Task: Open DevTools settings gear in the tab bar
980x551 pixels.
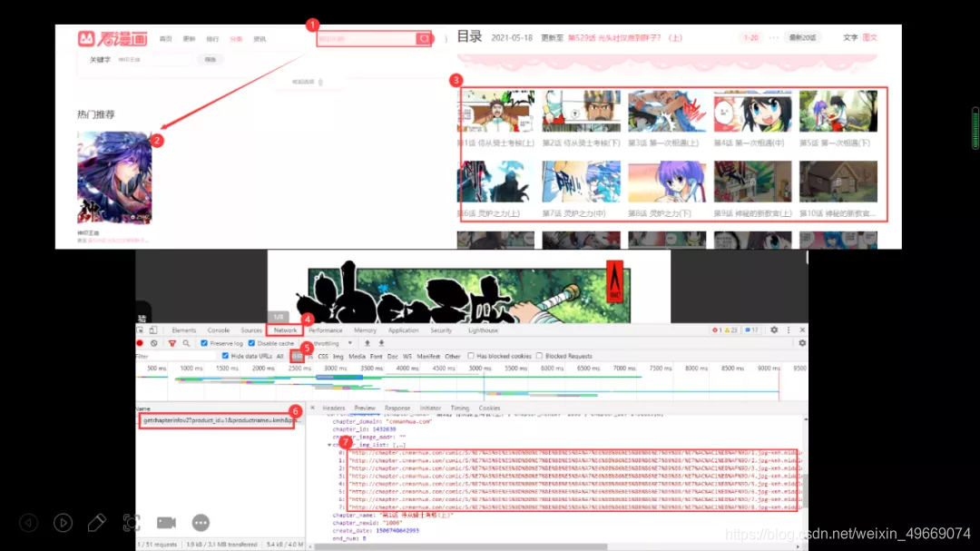Action: [x=774, y=330]
